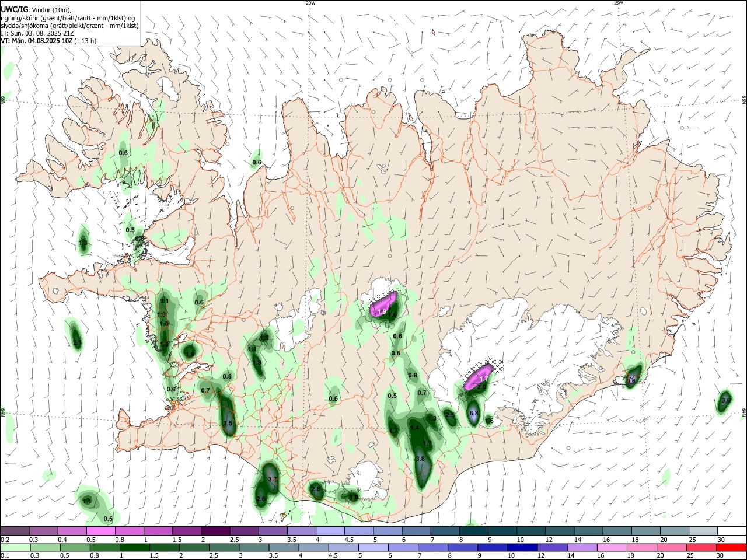The height and width of the screenshot is (560, 747).
Task: Select the red-pink swatch between 25 and 30 in bottom legend row
Action: click(701, 547)
